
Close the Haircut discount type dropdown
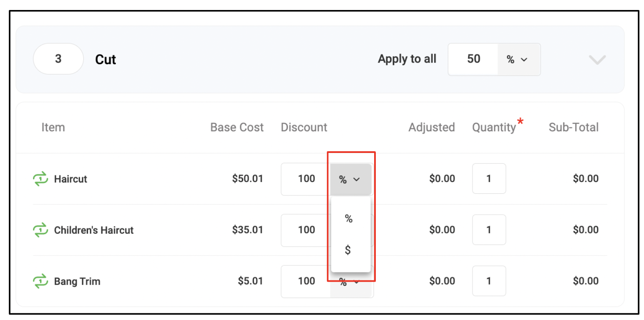pos(351,180)
